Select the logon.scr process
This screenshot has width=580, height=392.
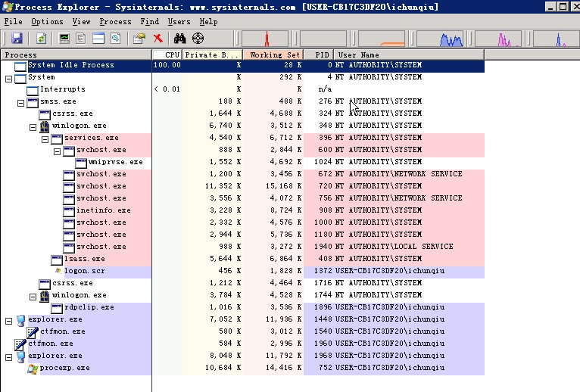(242, 271)
